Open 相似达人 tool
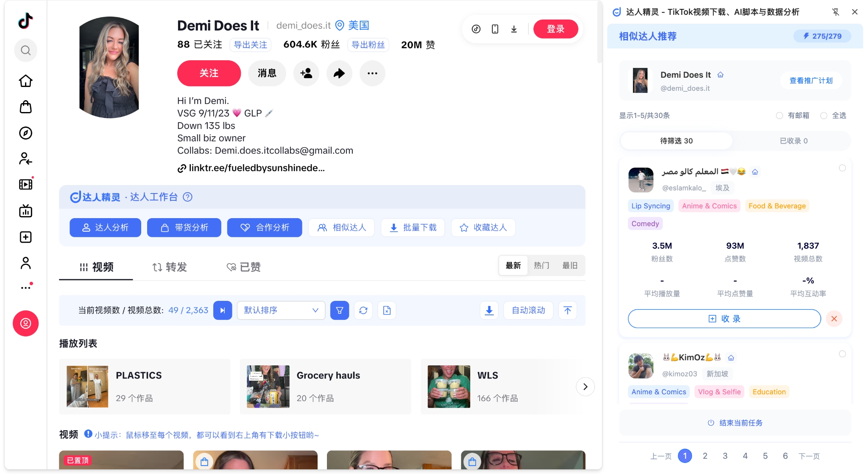The height and width of the screenshot is (474, 868). [x=342, y=227]
